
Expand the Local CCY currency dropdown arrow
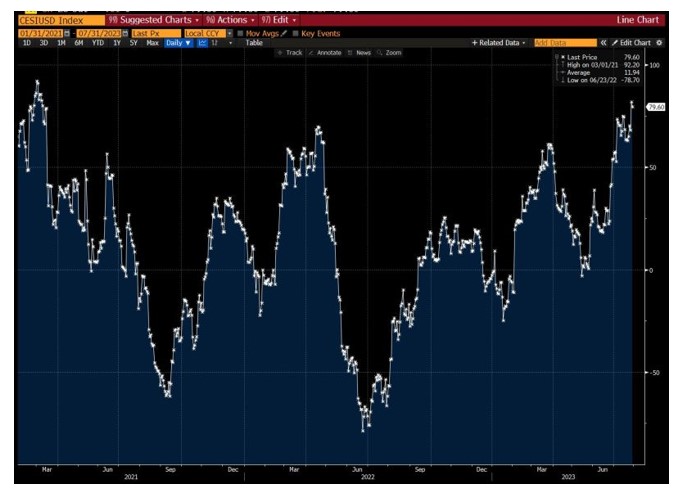[230, 33]
